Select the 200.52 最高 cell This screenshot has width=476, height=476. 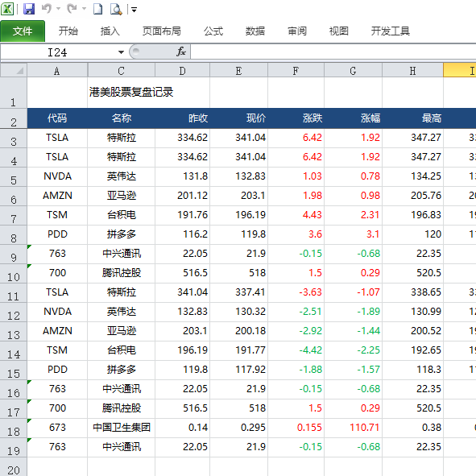click(412, 331)
